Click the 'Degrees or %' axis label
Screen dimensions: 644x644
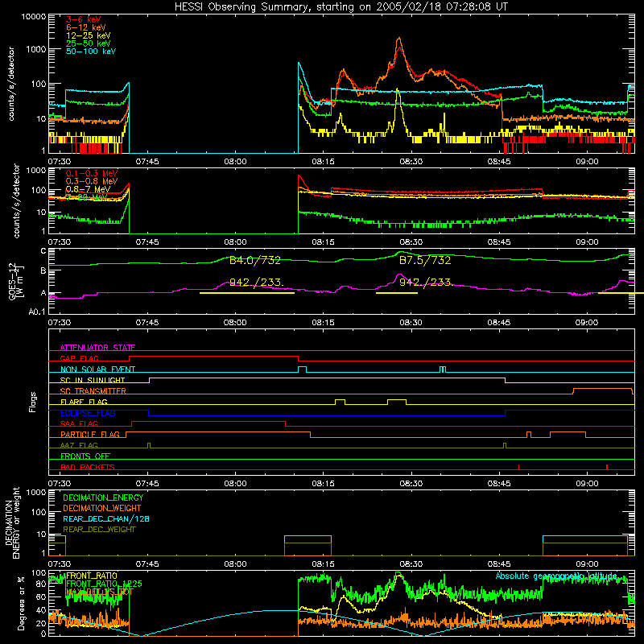[21, 603]
